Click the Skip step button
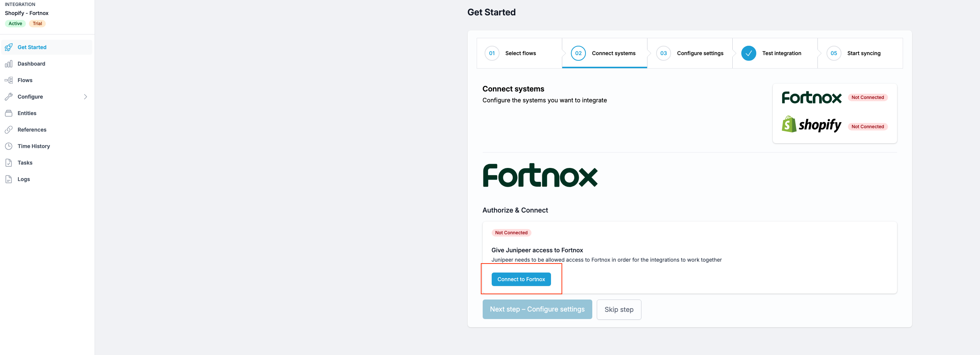Viewport: 980px width, 355px height. pos(619,309)
